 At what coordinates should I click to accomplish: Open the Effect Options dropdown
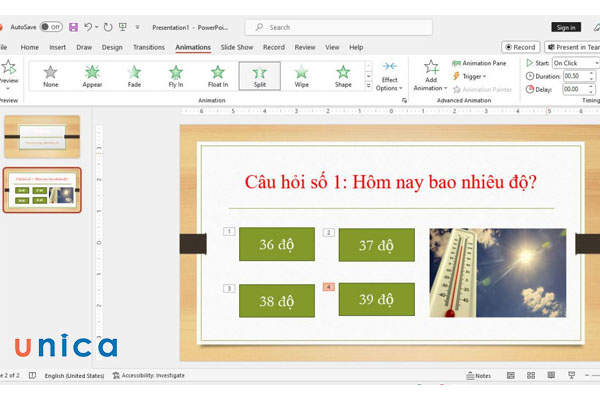coord(389,76)
